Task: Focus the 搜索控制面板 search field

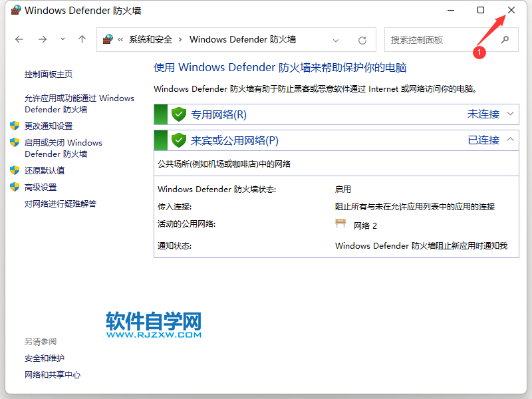Action: 452,40
